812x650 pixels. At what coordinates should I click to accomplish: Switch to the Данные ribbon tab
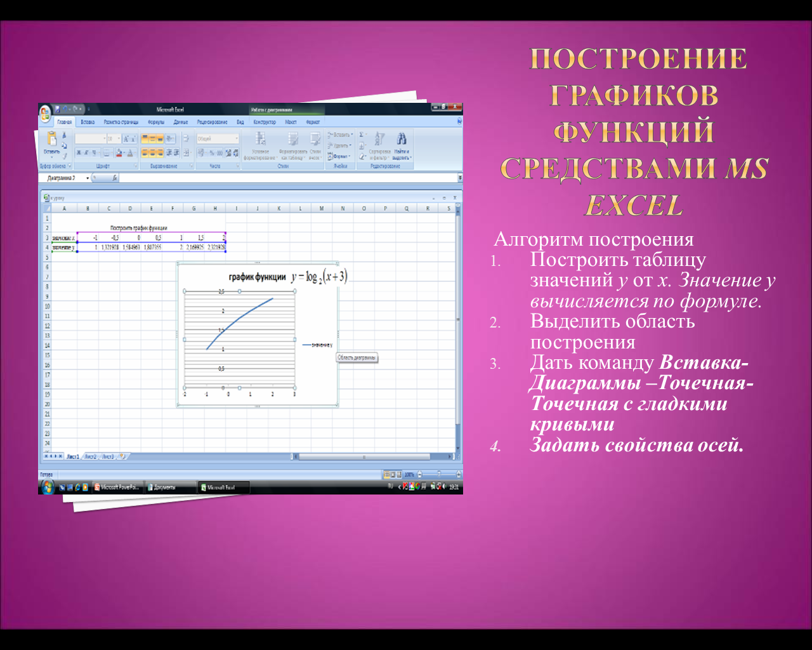click(x=181, y=122)
